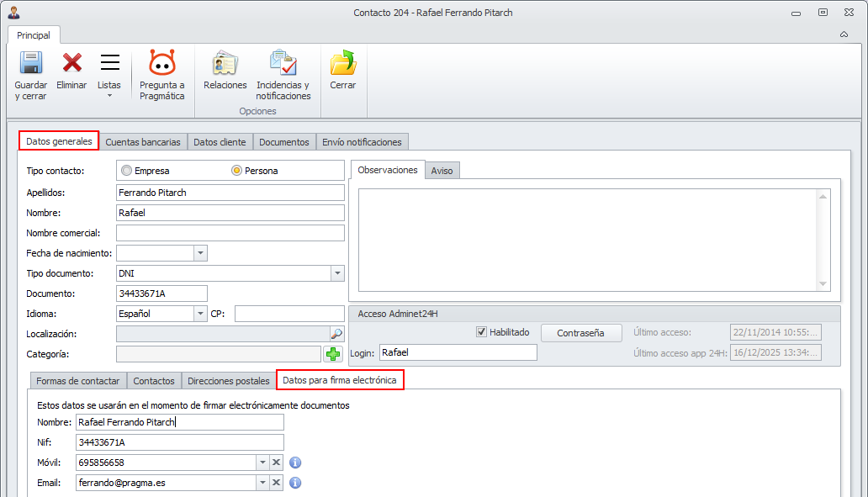The width and height of the screenshot is (868, 497).
Task: Switch to the Principal ribbon tab
Action: coord(34,34)
